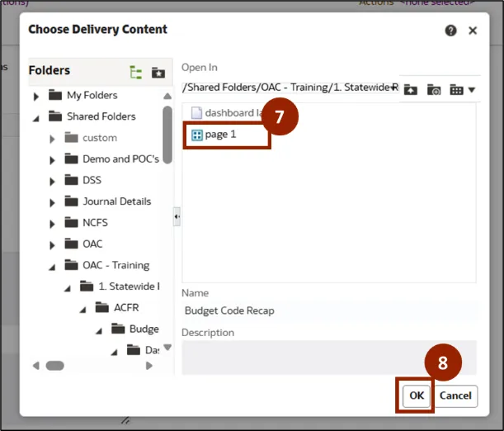Select Shared Folders in tree
Image resolution: width=504 pixels, height=431 pixels.
[101, 116]
